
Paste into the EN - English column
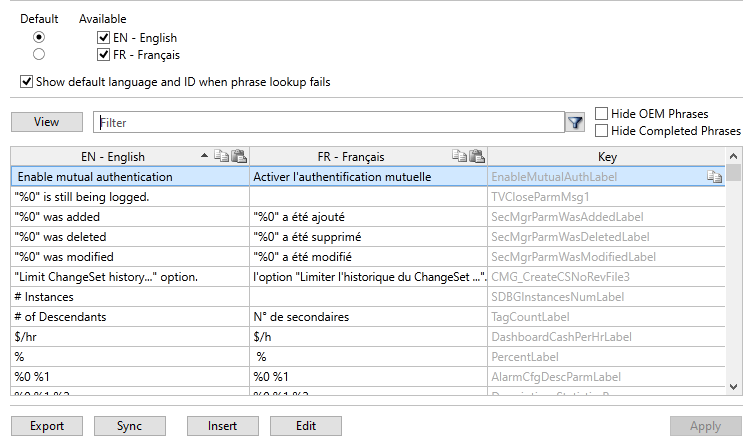pyautogui.click(x=239, y=156)
